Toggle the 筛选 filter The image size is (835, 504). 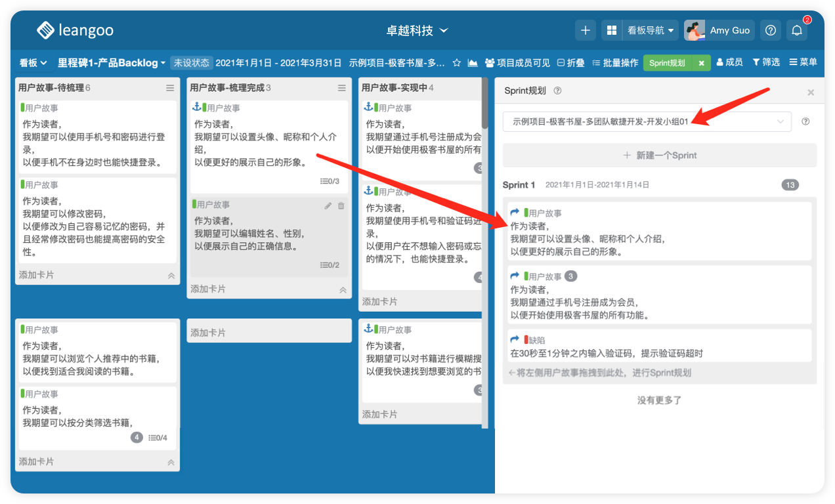[x=766, y=62]
